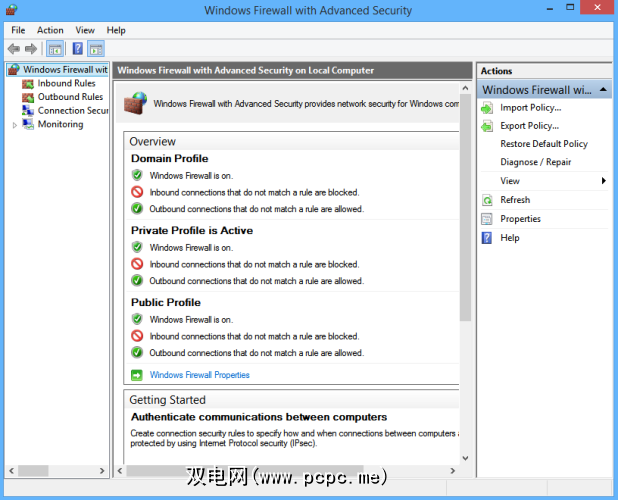
Task: Click the firewall brick-and-globe icon in center pane
Action: 135,103
